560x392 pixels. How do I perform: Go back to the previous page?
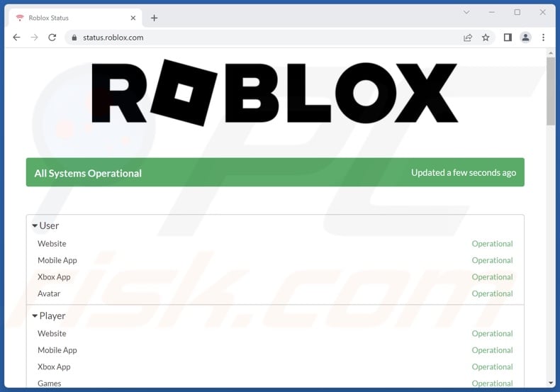tap(16, 38)
